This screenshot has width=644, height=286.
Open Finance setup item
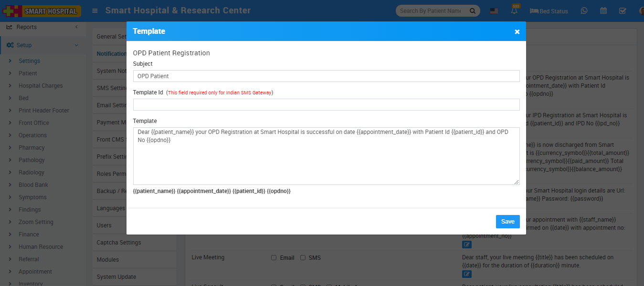(x=29, y=235)
